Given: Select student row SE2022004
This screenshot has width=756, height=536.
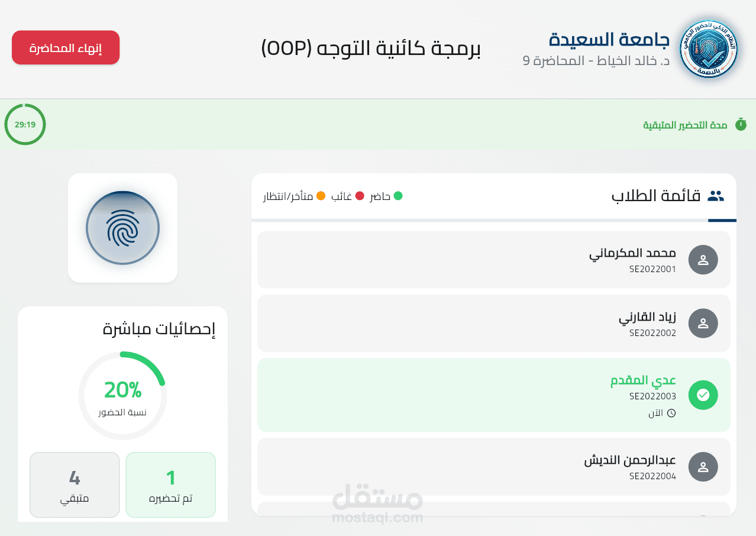Looking at the screenshot, I should [494, 467].
